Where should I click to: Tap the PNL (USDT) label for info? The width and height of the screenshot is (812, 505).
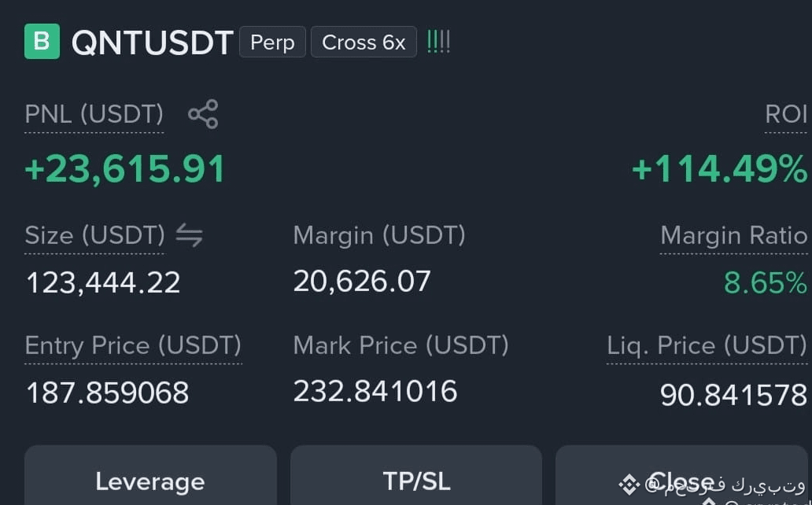click(x=94, y=114)
